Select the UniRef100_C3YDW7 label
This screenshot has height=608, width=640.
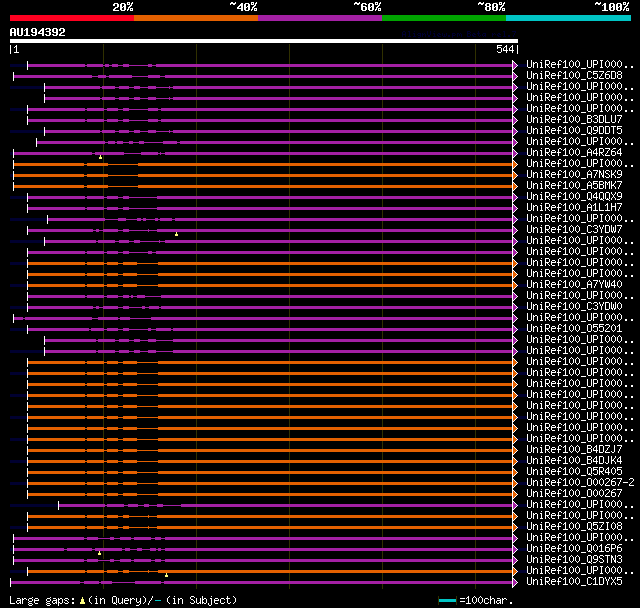pyautogui.click(x=574, y=230)
